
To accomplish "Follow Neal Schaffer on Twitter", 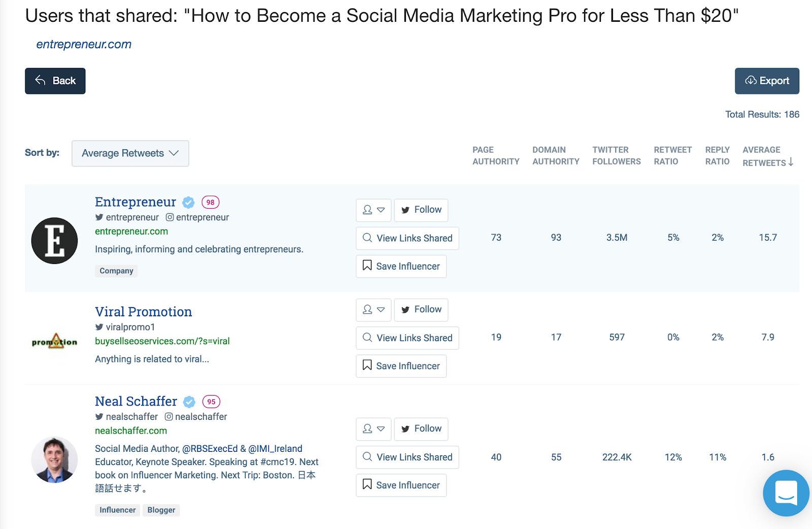I will (x=421, y=429).
